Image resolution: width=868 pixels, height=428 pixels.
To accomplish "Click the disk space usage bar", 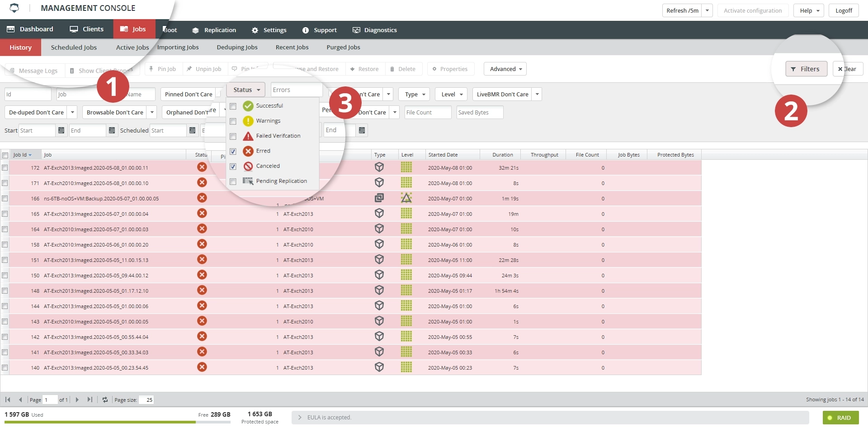I will coord(118,422).
